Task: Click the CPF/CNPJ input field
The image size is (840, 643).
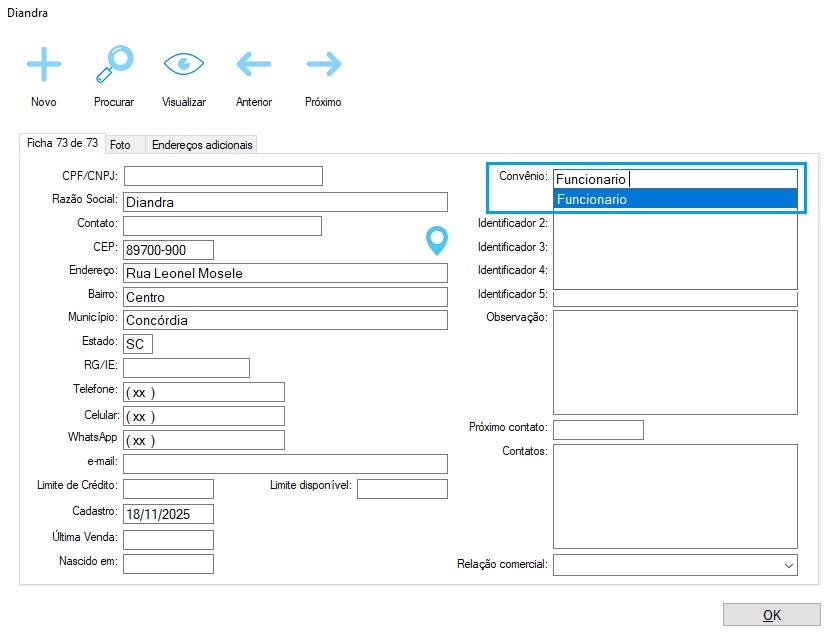Action: point(223,176)
